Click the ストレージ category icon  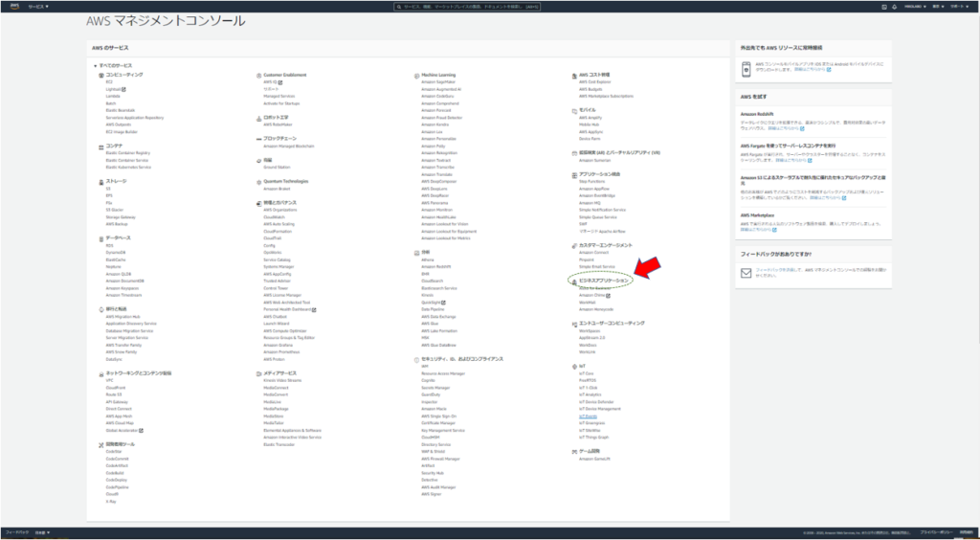(100, 181)
